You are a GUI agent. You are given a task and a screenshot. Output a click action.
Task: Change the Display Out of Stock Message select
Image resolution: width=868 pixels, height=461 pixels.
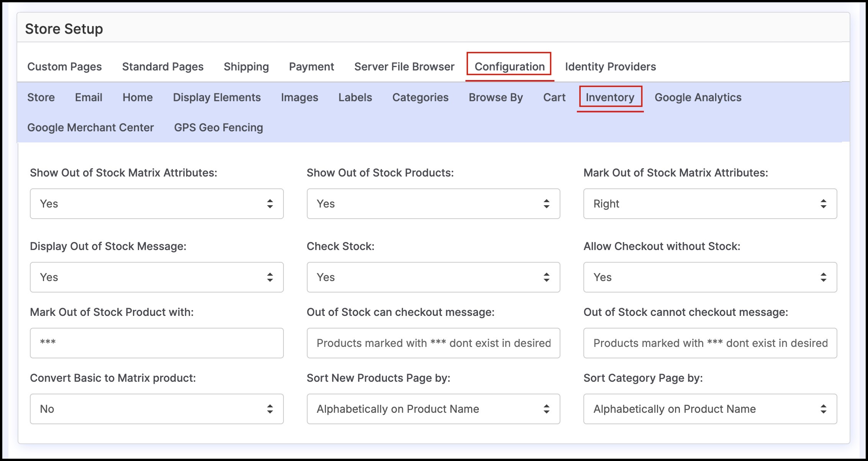click(157, 277)
